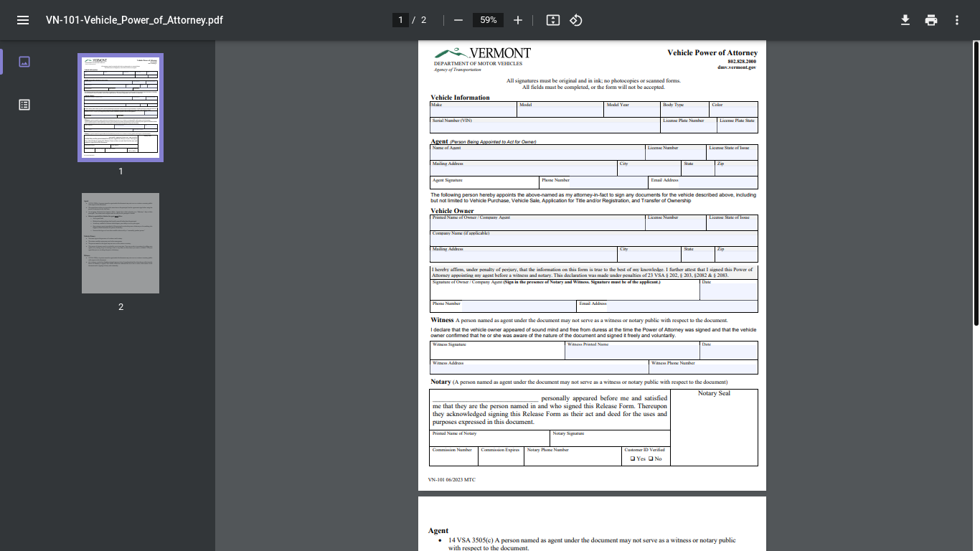The height and width of the screenshot is (551, 980).
Task: Click the Commission Expires field
Action: coord(501,456)
